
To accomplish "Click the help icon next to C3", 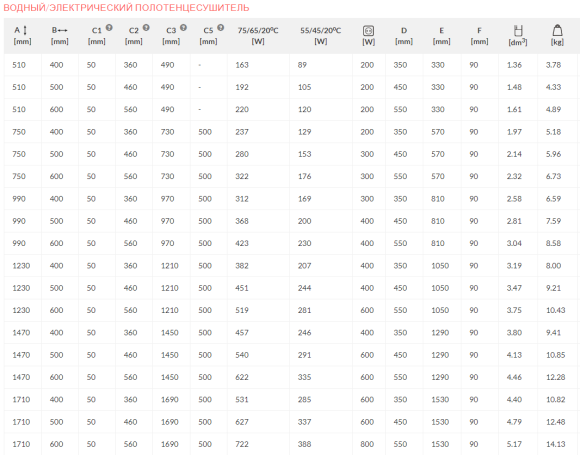I will click(183, 28).
